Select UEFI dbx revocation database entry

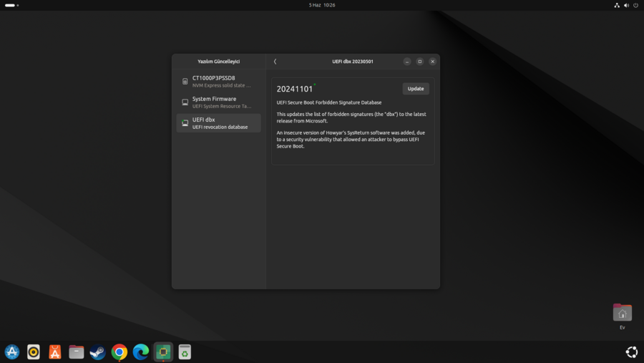coord(218,123)
